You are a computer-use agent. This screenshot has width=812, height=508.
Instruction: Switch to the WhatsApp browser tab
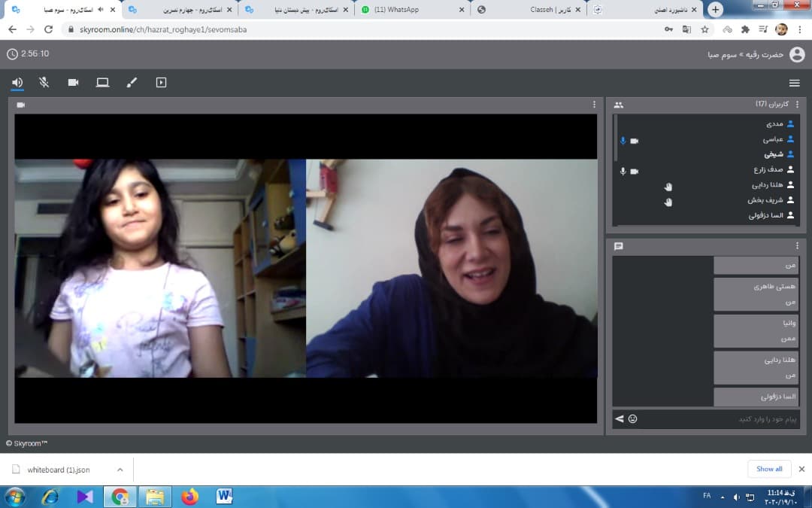(x=412, y=9)
